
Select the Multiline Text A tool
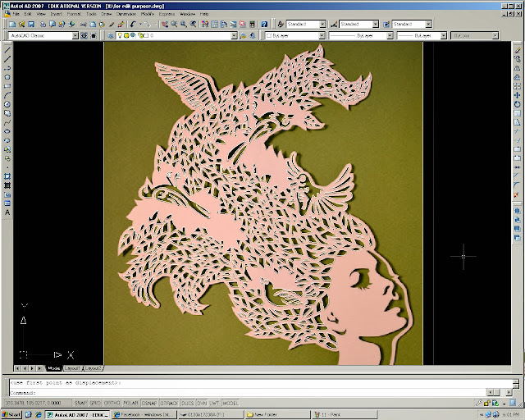(x=7, y=212)
